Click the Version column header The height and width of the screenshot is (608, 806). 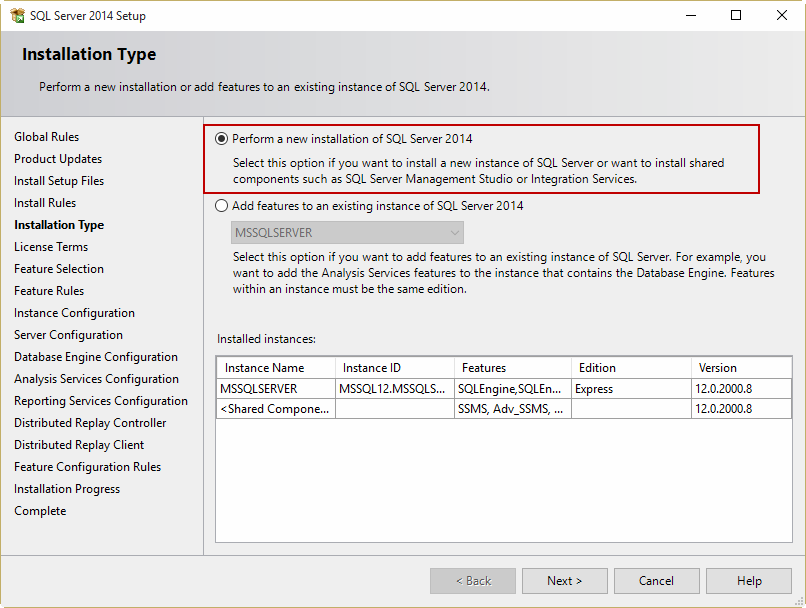point(740,368)
